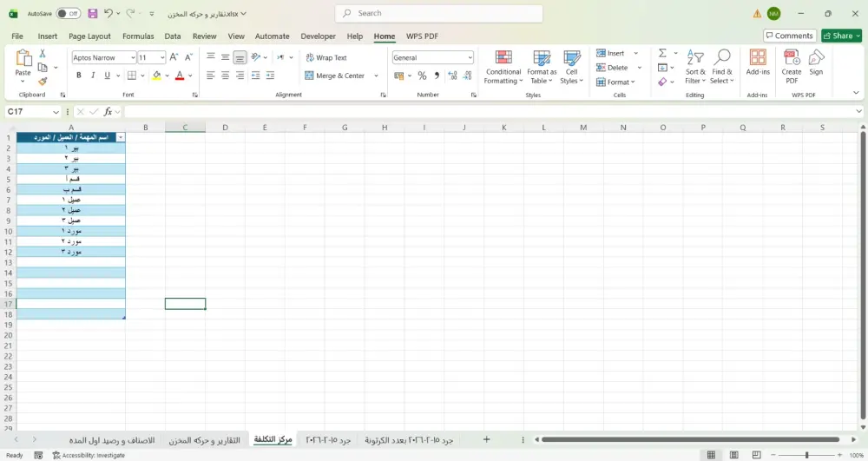Viewport: 868px width, 461px height.
Task: Open the filter dropdown in header A1
Action: [120, 137]
